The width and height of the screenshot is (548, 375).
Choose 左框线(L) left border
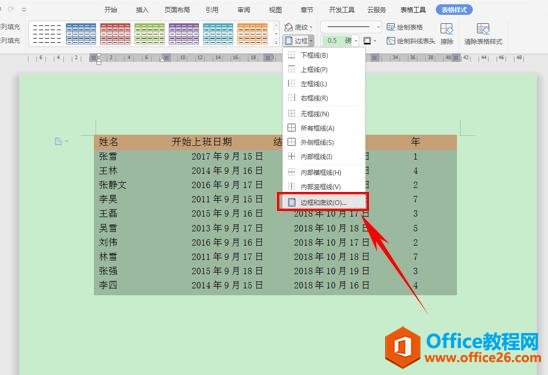coord(324,84)
